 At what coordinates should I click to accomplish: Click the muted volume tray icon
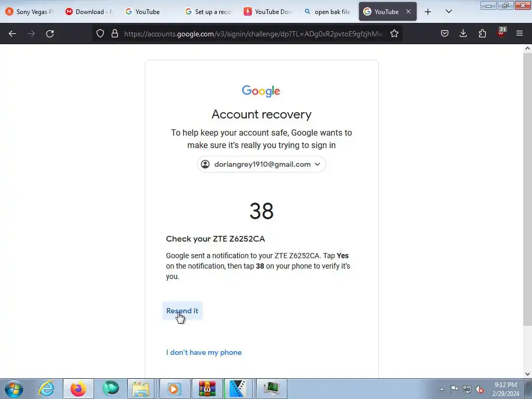[x=480, y=390]
